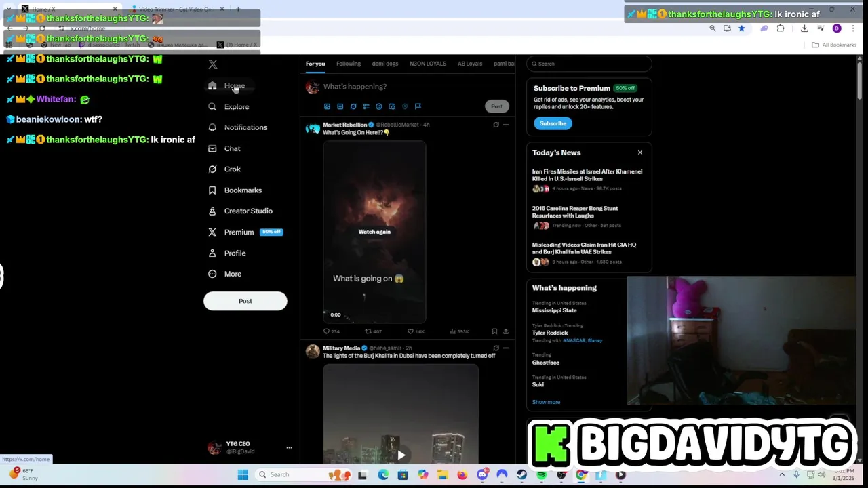Open Mississippi State trending topic
The width and height of the screenshot is (868, 488).
click(555, 310)
